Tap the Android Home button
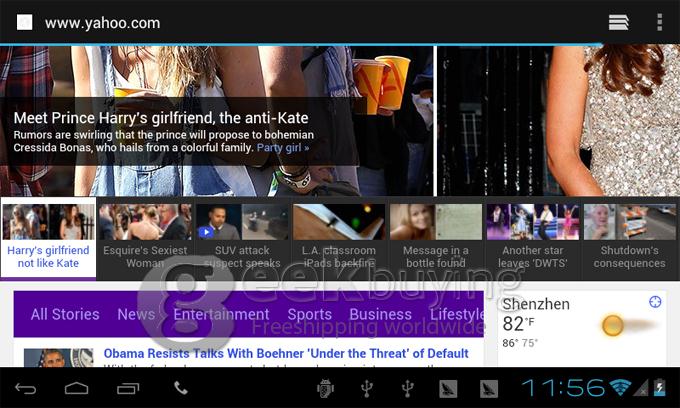Screen dimensions: 680x408 click(x=76, y=388)
